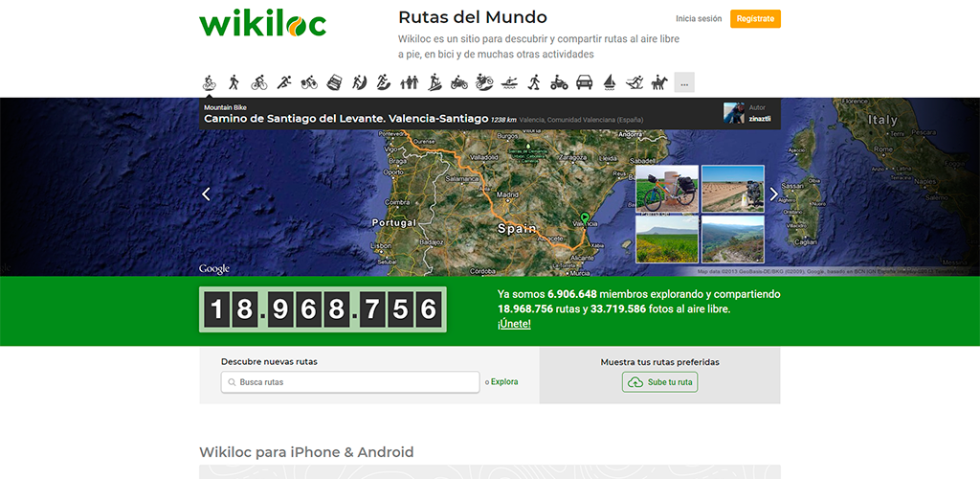Click 'Muestra tus rutas preferidas' label
Viewport: 980px width, 479px height.
click(660, 361)
